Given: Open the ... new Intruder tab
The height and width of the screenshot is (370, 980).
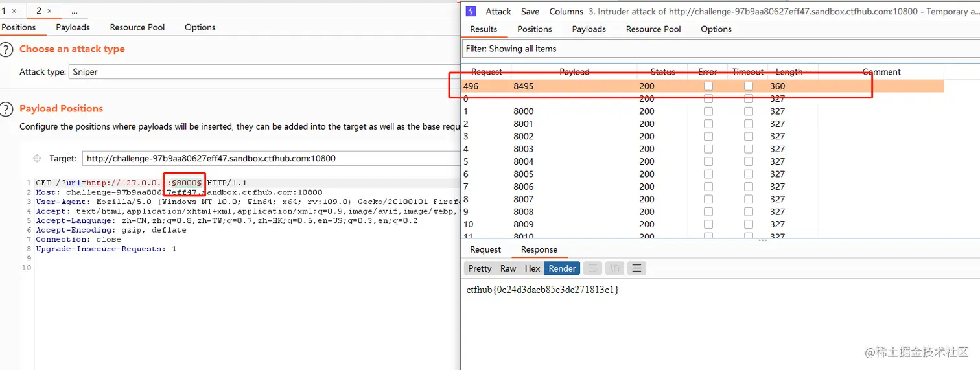Looking at the screenshot, I should pyautogui.click(x=75, y=11).
